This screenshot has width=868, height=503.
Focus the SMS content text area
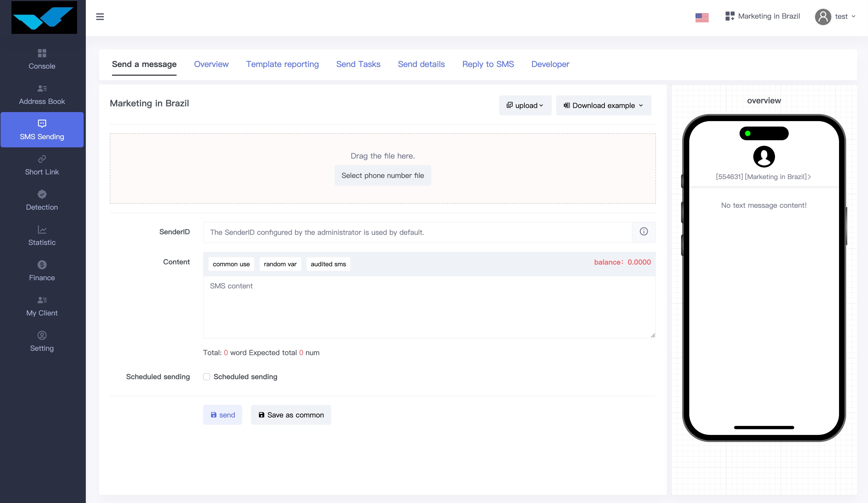pyautogui.click(x=429, y=307)
